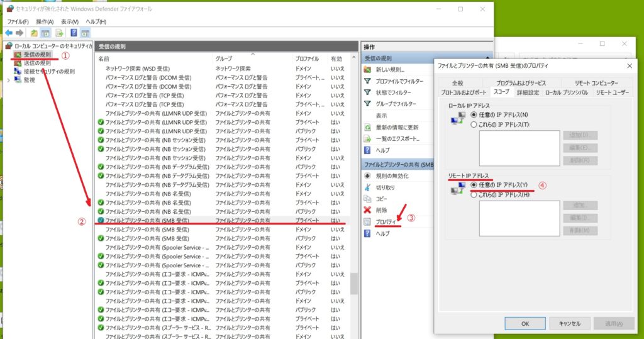Click the rules list vertical scrollbar
The height and width of the screenshot is (339, 644).
(x=353, y=283)
